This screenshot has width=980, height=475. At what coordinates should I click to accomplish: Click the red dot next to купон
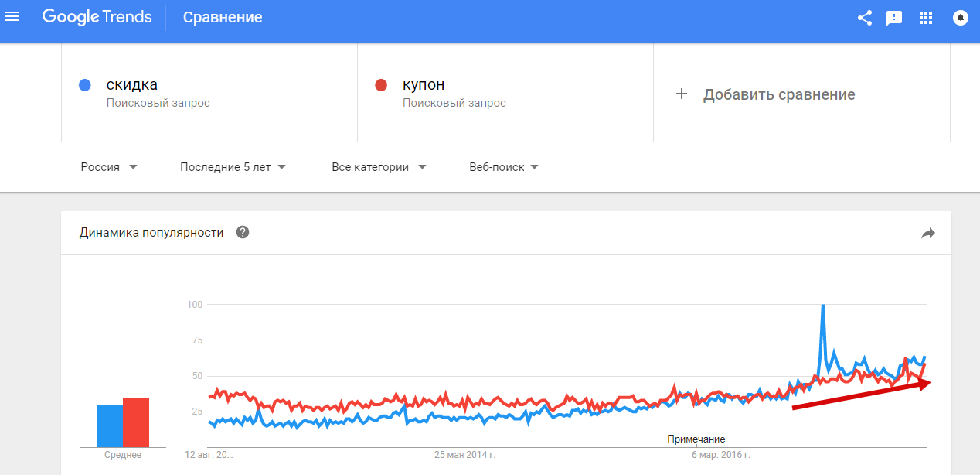coord(380,85)
